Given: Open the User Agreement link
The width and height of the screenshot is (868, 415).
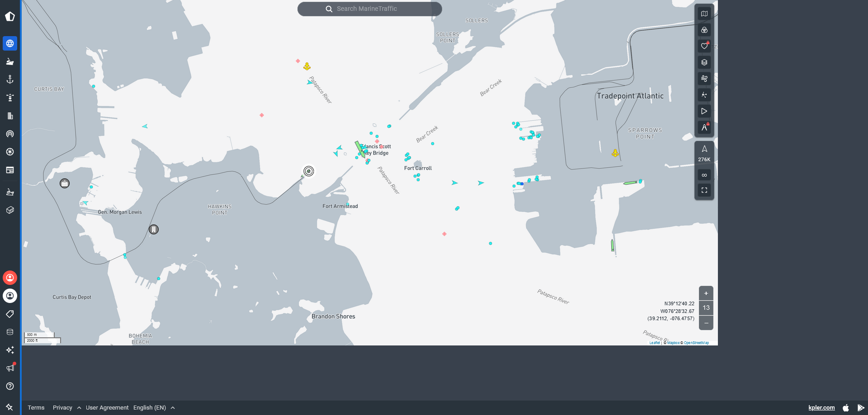Looking at the screenshot, I should 107,408.
